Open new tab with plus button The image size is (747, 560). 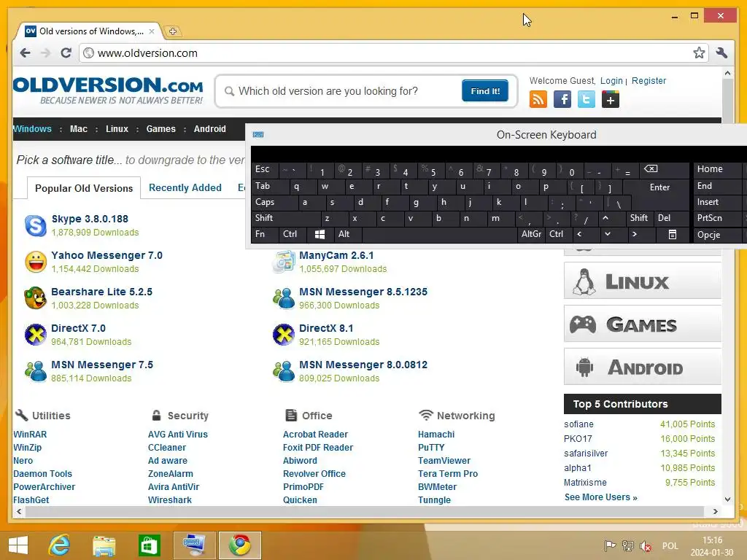[x=172, y=31]
